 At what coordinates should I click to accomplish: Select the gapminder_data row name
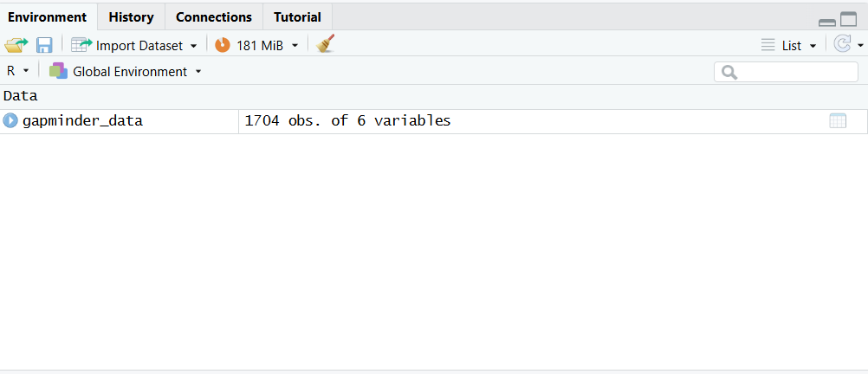82,121
